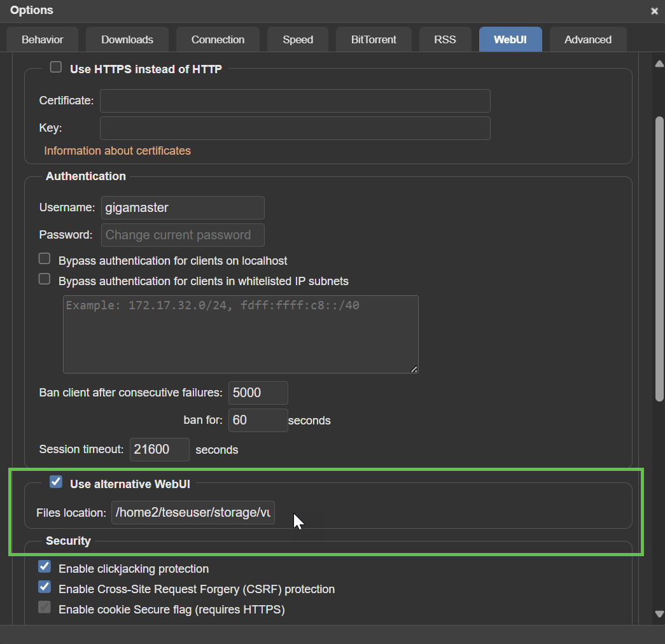Open Information about certificates link
665x644 pixels.
coord(118,151)
